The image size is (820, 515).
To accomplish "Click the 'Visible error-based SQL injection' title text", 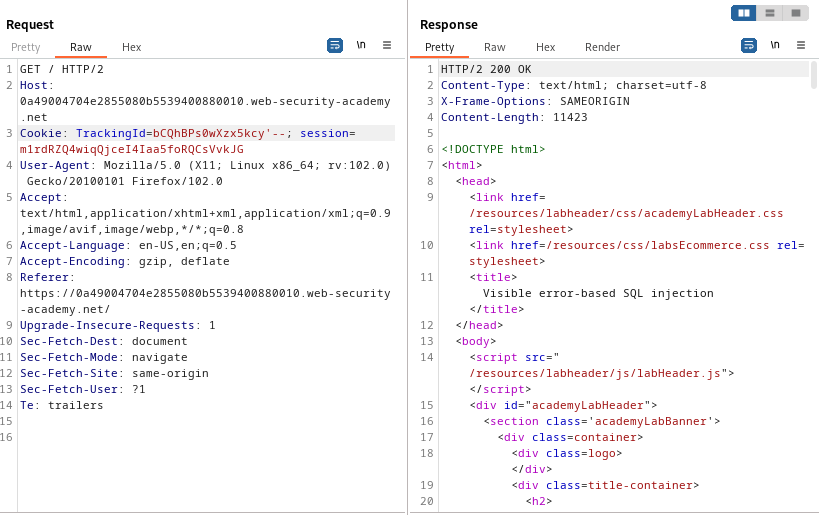I will point(598,293).
